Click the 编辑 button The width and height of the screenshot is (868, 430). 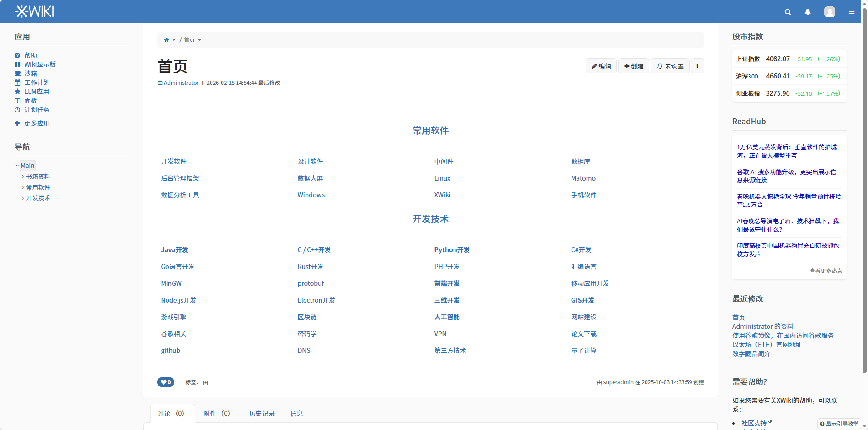point(601,66)
